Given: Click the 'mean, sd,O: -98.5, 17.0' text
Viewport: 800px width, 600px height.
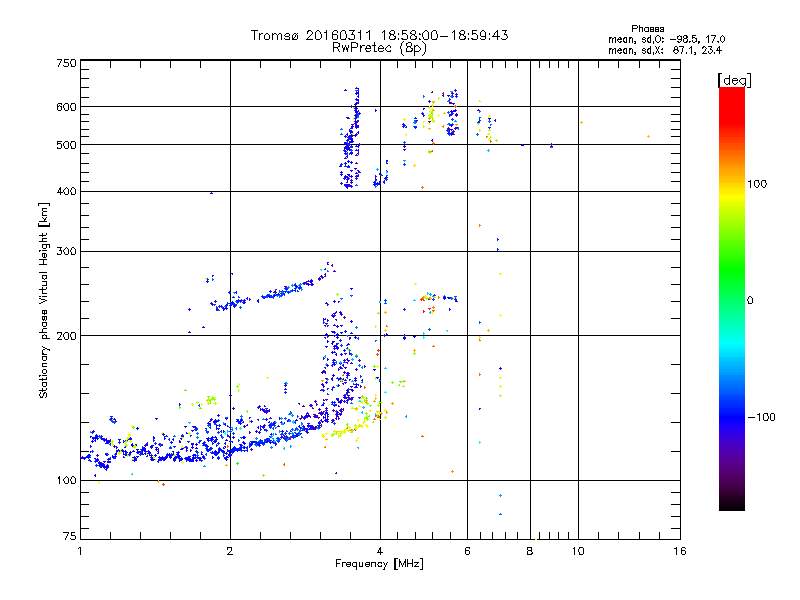Looking at the screenshot, I should click(666, 40).
